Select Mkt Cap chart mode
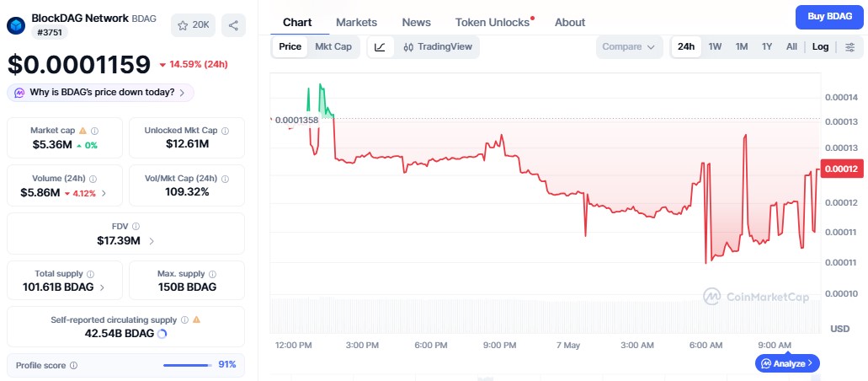The image size is (868, 381). (x=333, y=47)
